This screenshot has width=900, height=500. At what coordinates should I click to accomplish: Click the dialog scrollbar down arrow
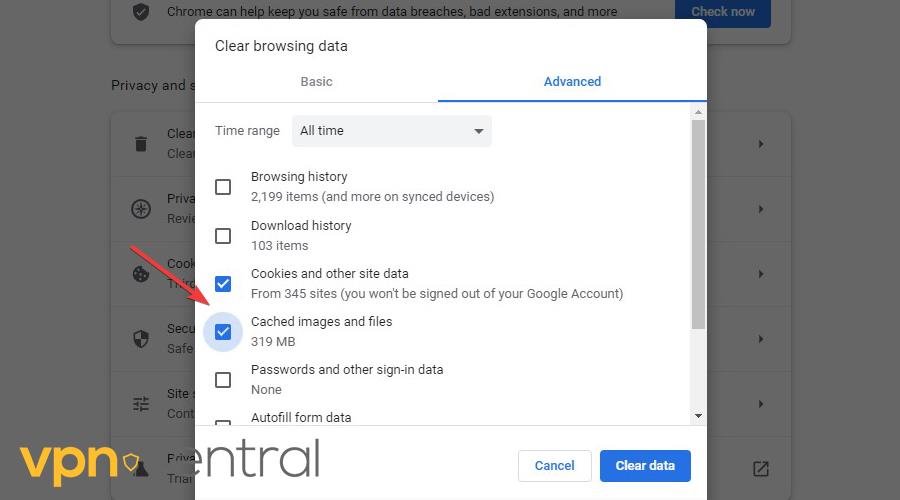point(698,416)
